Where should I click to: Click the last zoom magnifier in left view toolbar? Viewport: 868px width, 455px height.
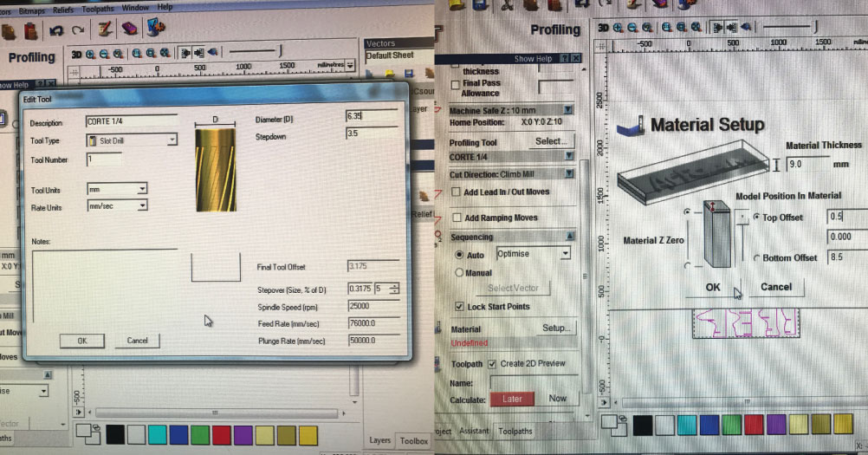[x=165, y=53]
